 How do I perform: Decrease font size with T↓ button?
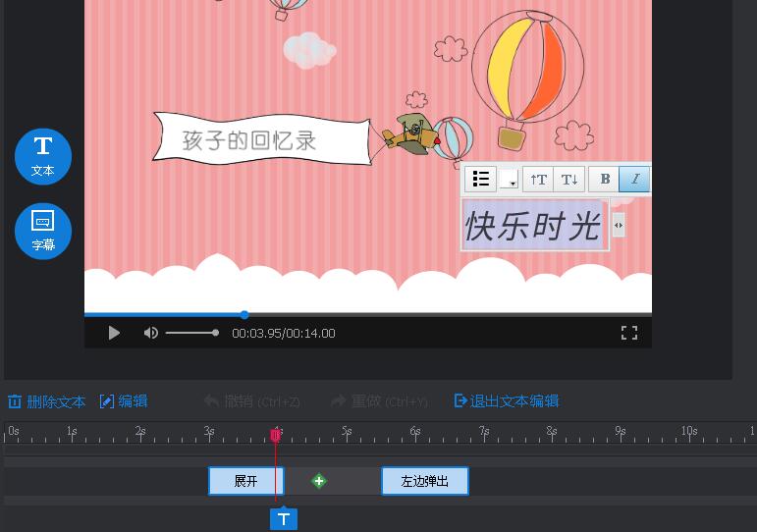(569, 179)
